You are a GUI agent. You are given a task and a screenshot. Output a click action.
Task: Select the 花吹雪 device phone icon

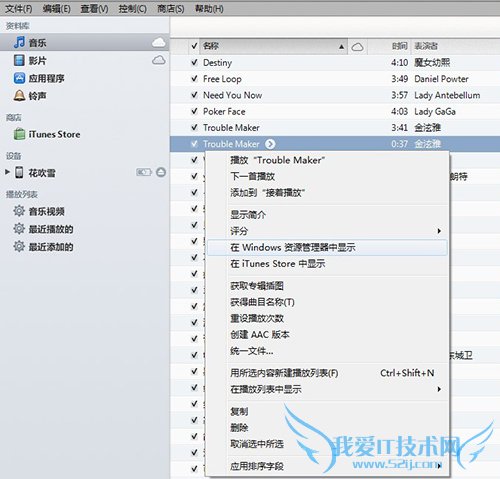(19, 172)
